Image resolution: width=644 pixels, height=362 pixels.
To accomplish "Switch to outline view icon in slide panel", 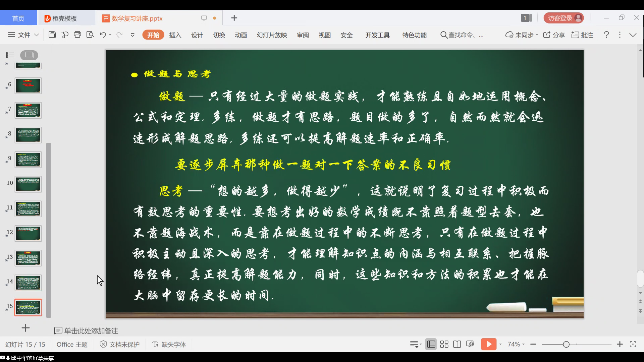I will 10,55.
